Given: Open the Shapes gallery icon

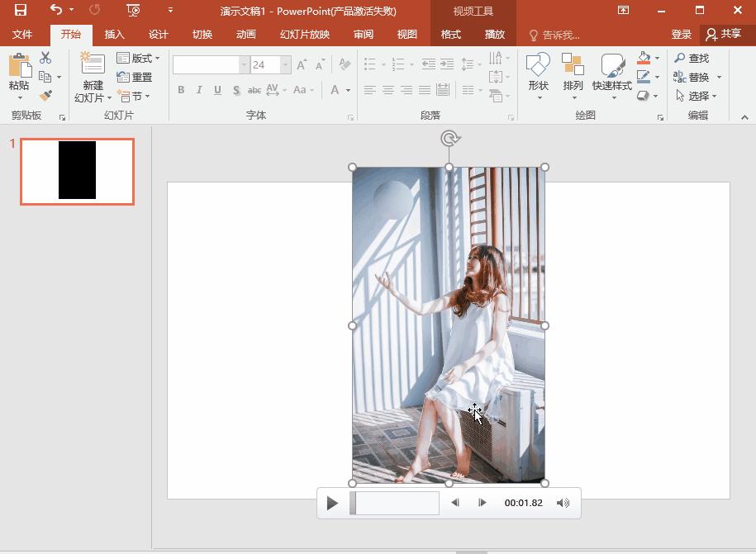Looking at the screenshot, I should pyautogui.click(x=538, y=66).
